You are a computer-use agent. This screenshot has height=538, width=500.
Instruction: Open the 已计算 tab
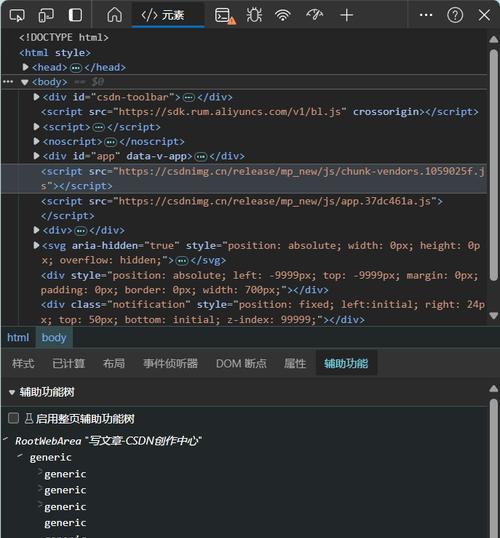(x=68, y=363)
